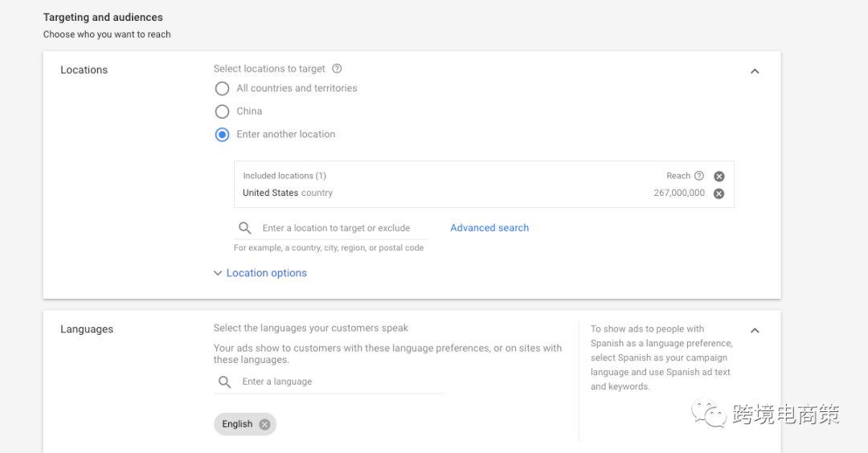Remove United States location with X icon

coord(719,194)
